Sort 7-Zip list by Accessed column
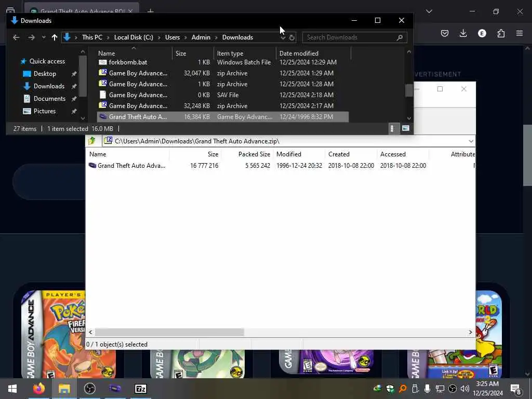Viewport: 532px width, 399px height. pos(393,154)
